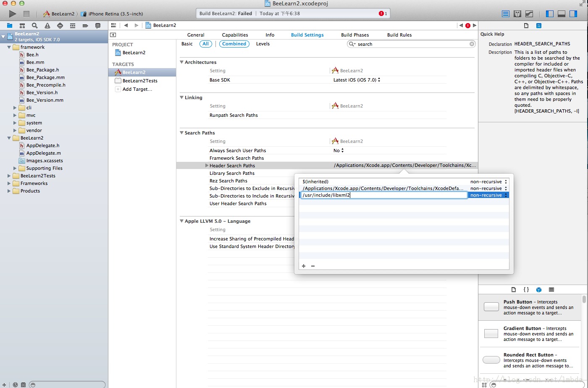Image resolution: width=588 pixels, height=388 pixels.
Task: Expand the mvc folder
Action: click(15, 115)
